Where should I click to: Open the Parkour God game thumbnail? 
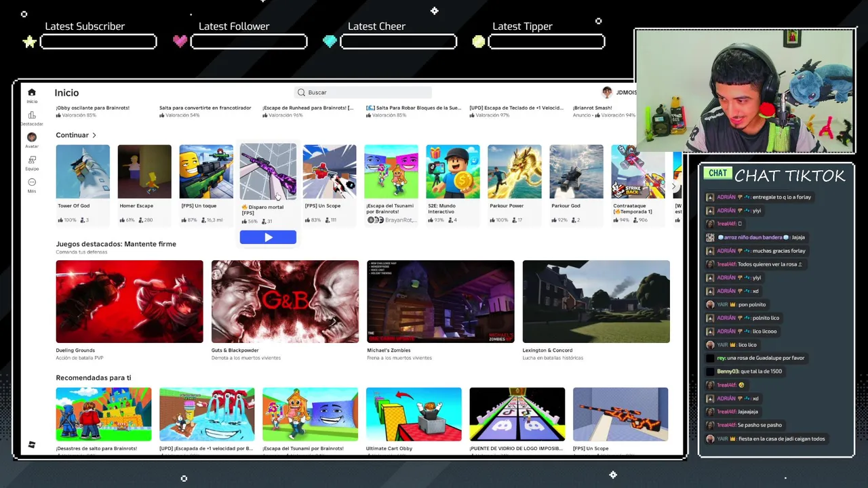tap(576, 171)
